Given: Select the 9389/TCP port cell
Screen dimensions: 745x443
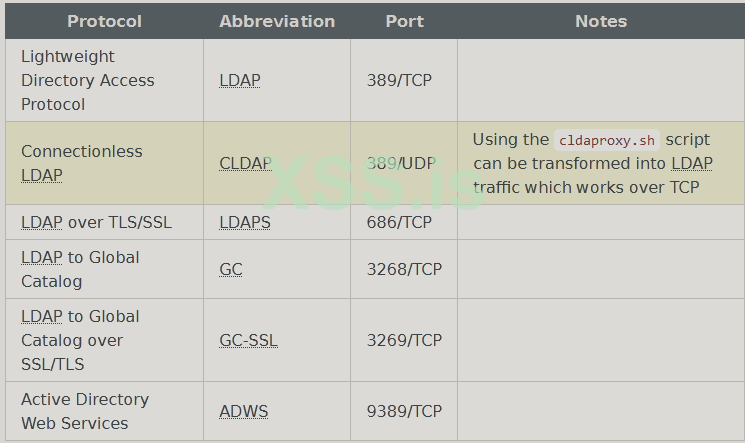Looking at the screenshot, I should tap(404, 411).
